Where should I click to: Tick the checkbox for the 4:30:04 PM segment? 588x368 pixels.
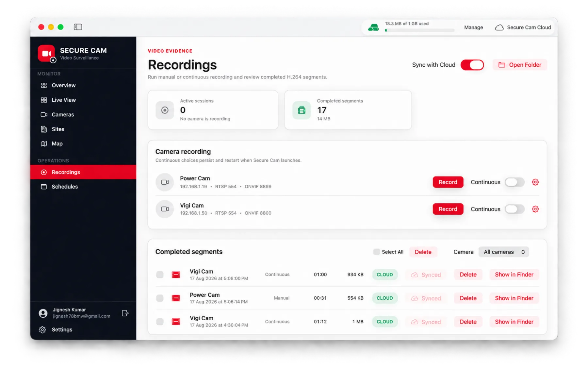point(160,322)
